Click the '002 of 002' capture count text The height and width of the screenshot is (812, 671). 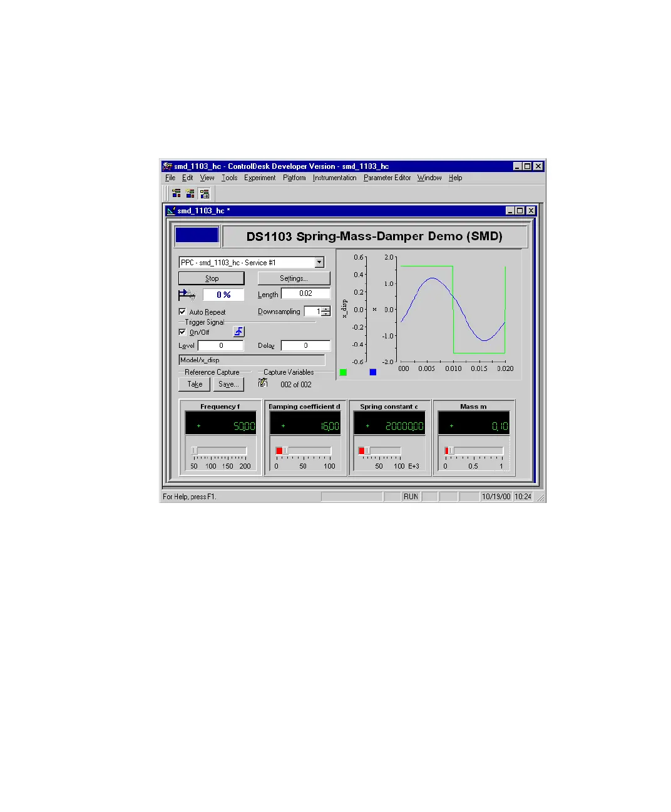296,385
